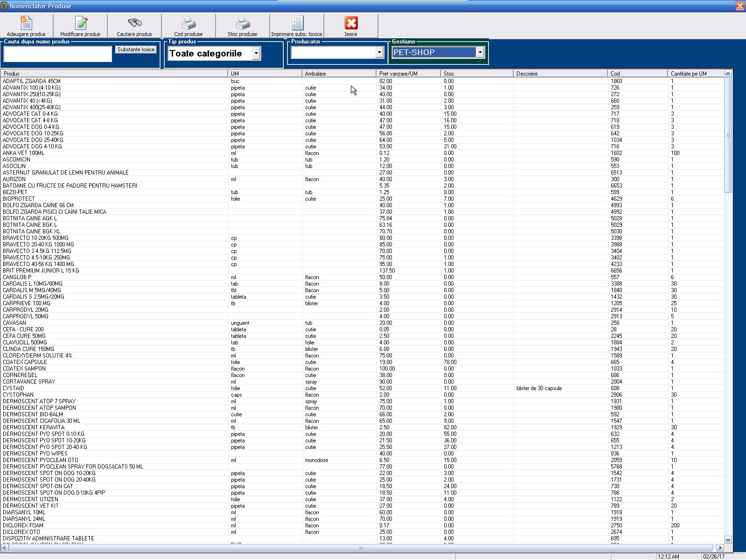Select the ADVANTIX 100 (4-10 KG) row

[x=362, y=88]
